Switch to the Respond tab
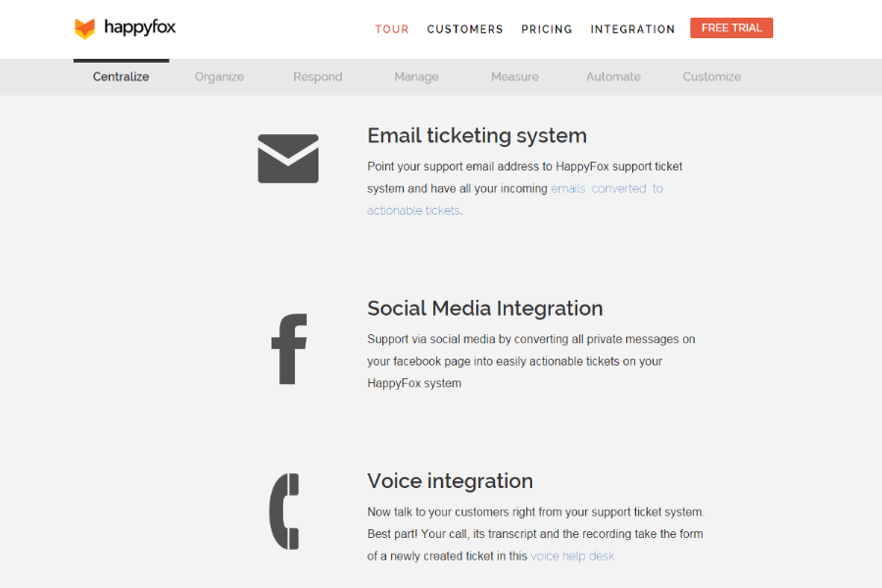The image size is (882, 588). pos(318,76)
